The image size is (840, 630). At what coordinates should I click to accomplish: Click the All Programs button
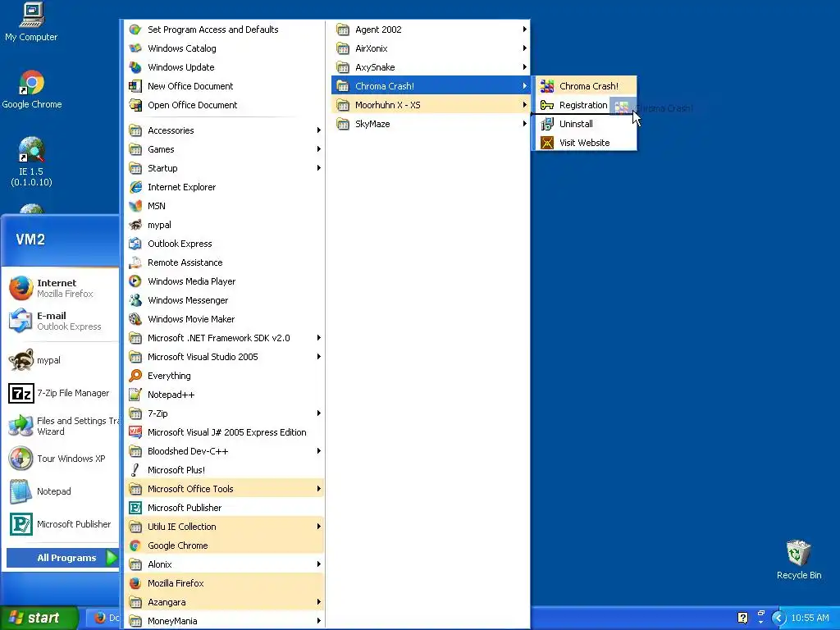pos(62,558)
